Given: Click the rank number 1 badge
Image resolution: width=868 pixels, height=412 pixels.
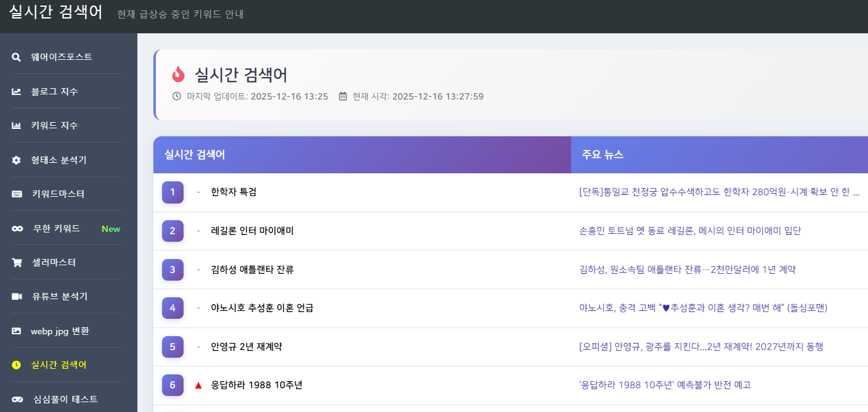Looking at the screenshot, I should [x=172, y=192].
